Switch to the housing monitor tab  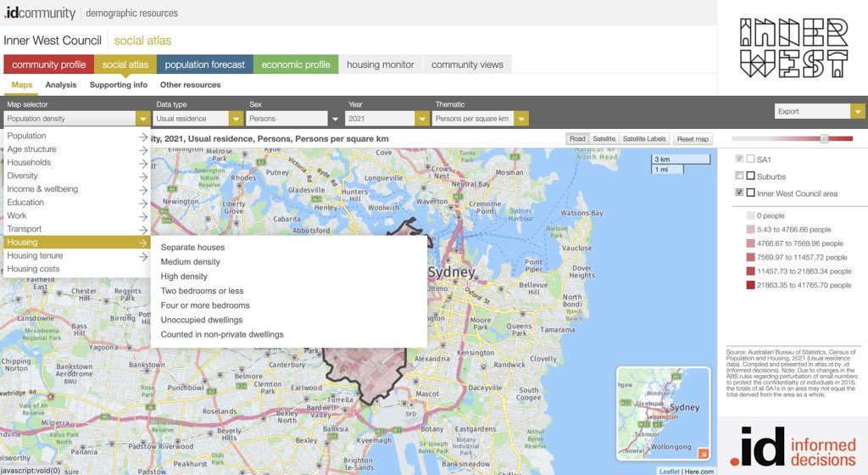coord(381,64)
